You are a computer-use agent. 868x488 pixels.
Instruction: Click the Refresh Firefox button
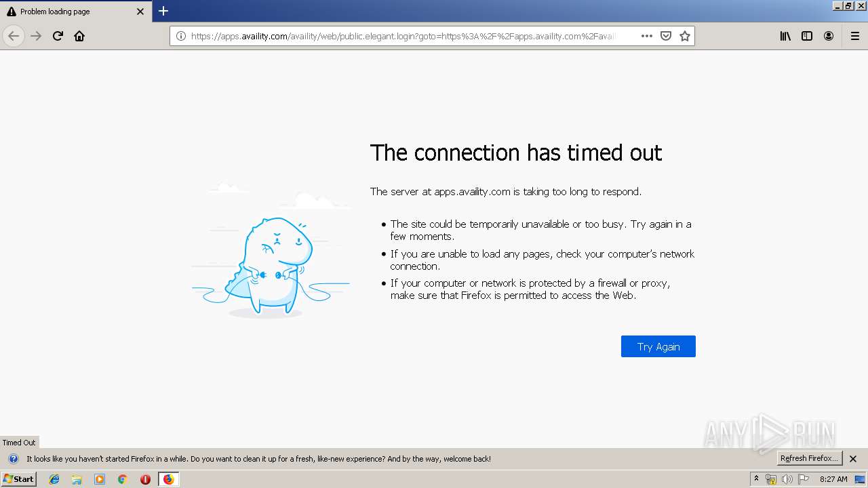click(x=810, y=458)
